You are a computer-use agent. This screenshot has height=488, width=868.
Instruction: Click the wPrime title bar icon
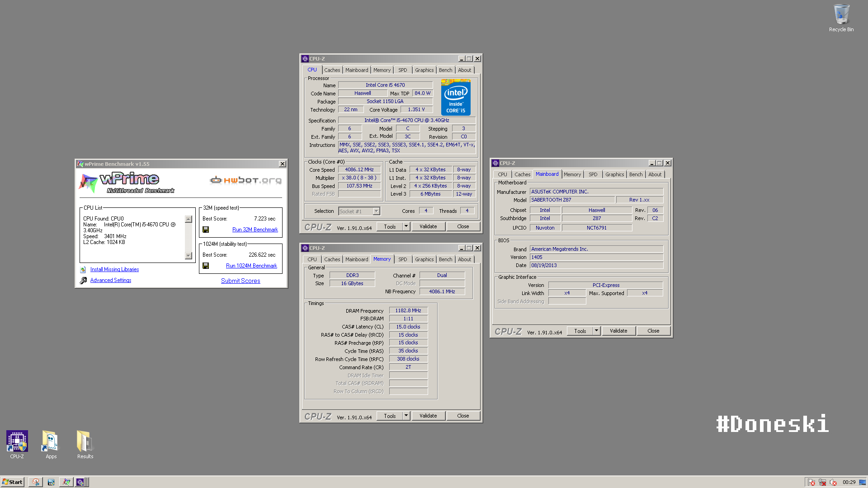[x=80, y=164]
